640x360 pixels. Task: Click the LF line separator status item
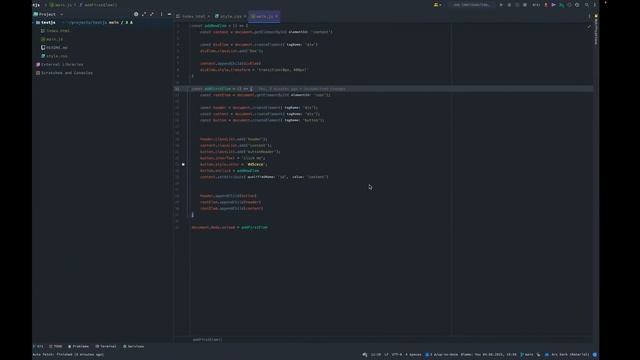386,354
